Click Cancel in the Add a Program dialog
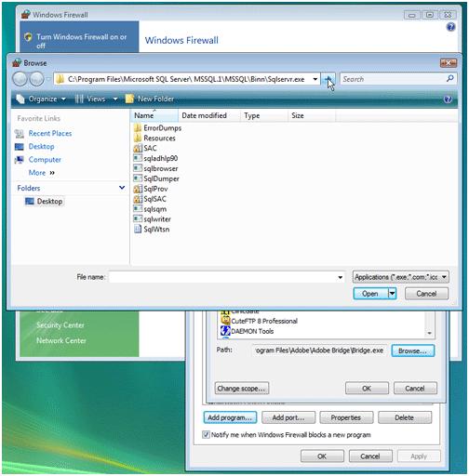This screenshot has height=476, width=469. click(x=415, y=389)
